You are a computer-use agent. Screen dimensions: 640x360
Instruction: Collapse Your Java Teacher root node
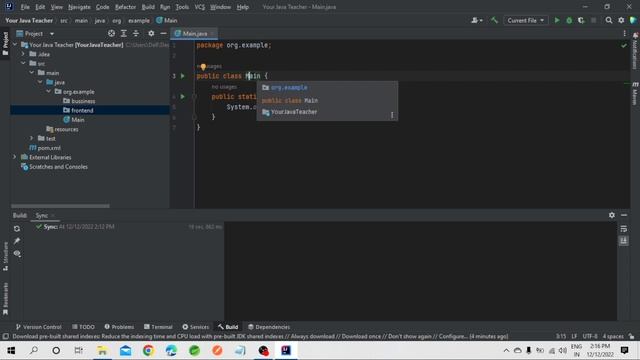(x=15, y=45)
